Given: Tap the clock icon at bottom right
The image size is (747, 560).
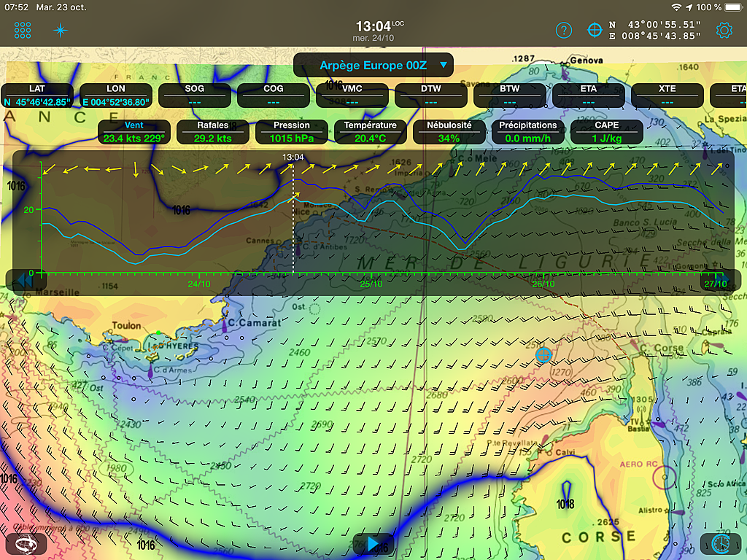Looking at the screenshot, I should coord(720,543).
